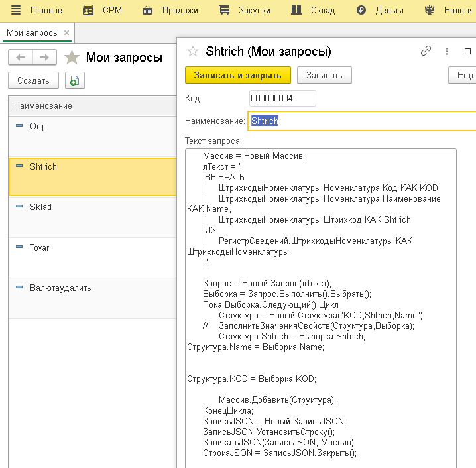Screen dimensions: 476x468
Task: Maximize the Shtrich form window
Action: (467, 51)
